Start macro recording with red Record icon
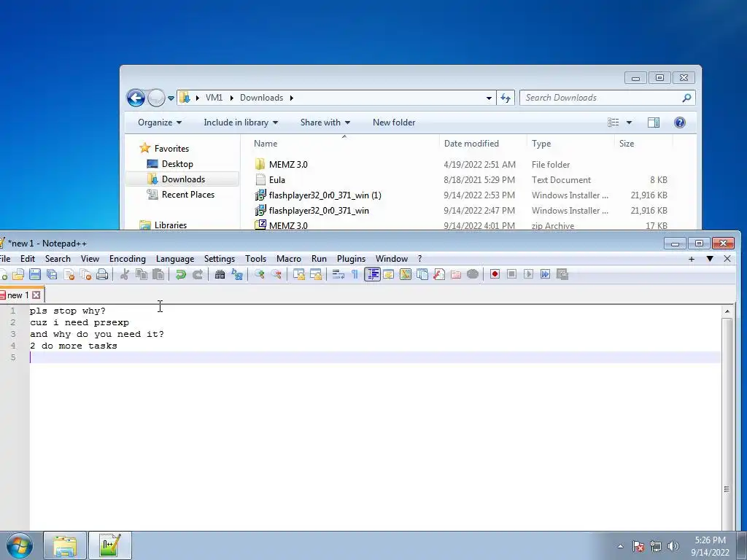The image size is (747, 560). coord(495,274)
